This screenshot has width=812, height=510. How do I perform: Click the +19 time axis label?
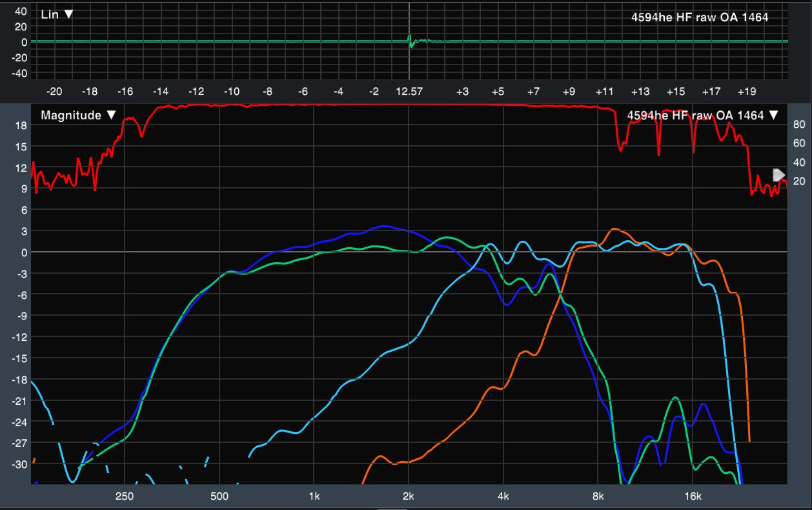[x=747, y=92]
